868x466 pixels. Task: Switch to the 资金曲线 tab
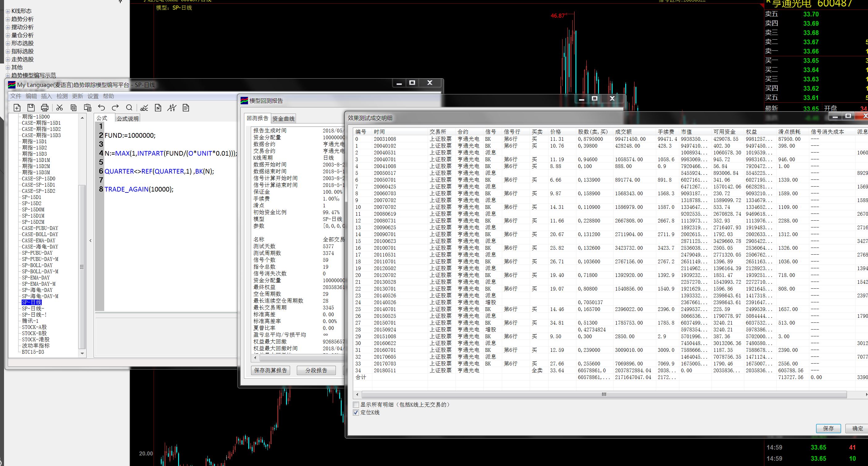(x=283, y=119)
